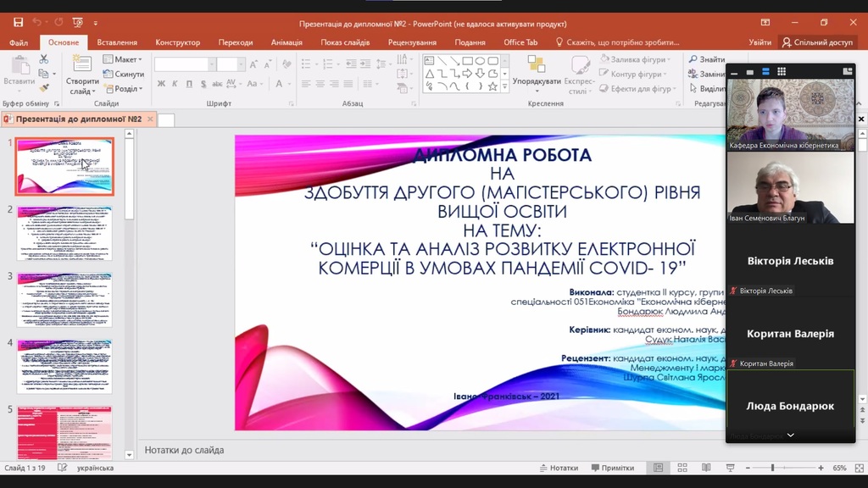The height and width of the screenshot is (488, 868).
Task: Click the Save icon in quick access toolbar
Action: [x=18, y=23]
